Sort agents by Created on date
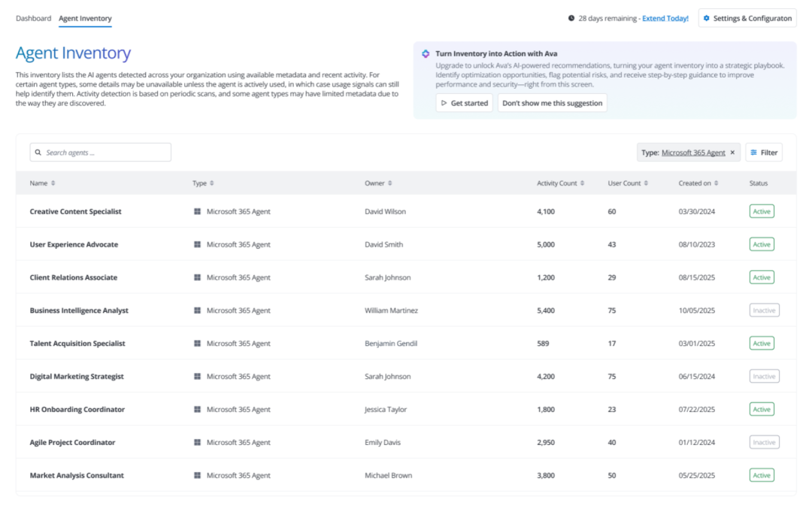This screenshot has height=506, width=812. 716,183
